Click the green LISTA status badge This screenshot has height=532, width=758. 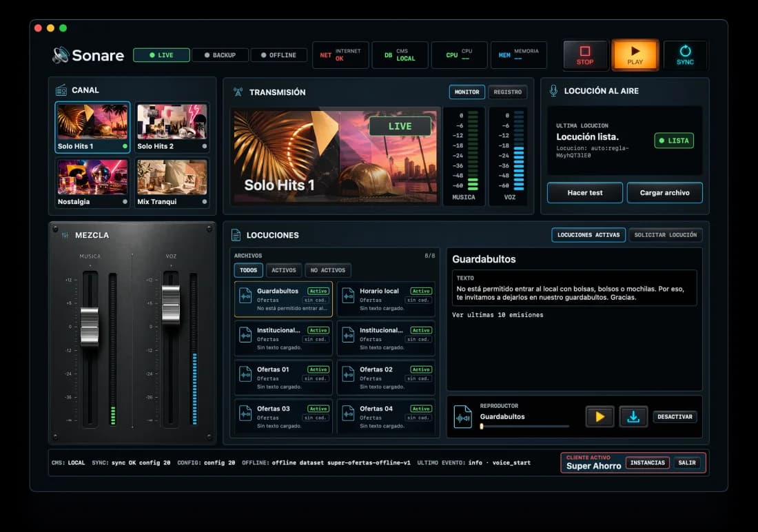pos(674,141)
